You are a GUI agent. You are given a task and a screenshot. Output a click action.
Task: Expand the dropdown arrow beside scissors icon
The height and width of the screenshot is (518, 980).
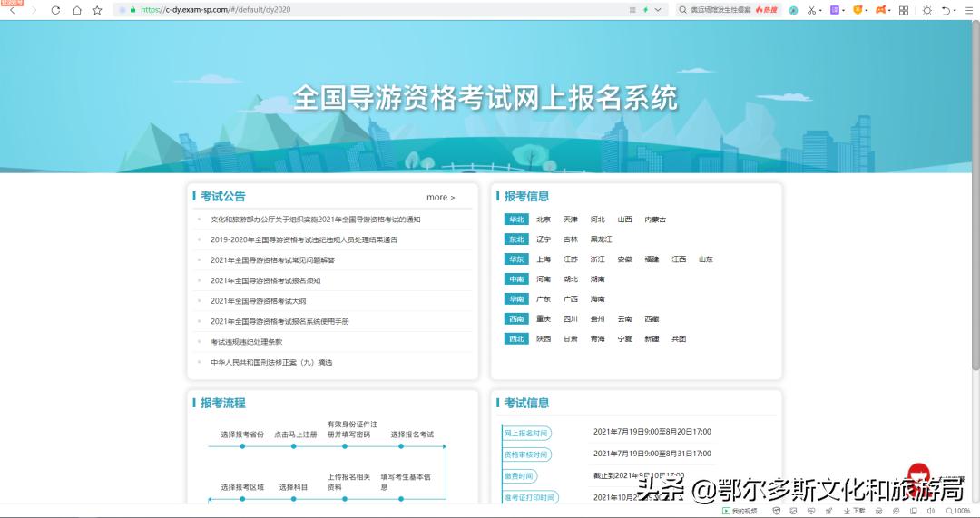point(820,11)
